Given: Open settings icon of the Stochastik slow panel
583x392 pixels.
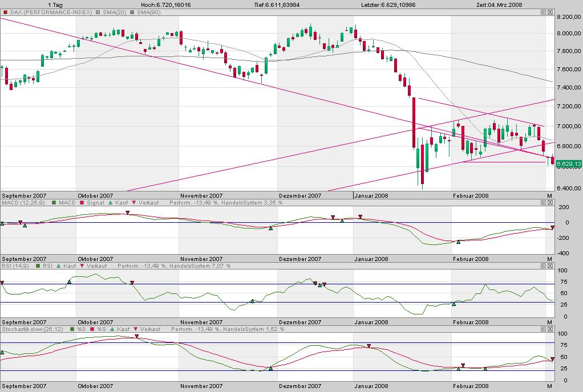Looking at the screenshot, I should 543,329.
